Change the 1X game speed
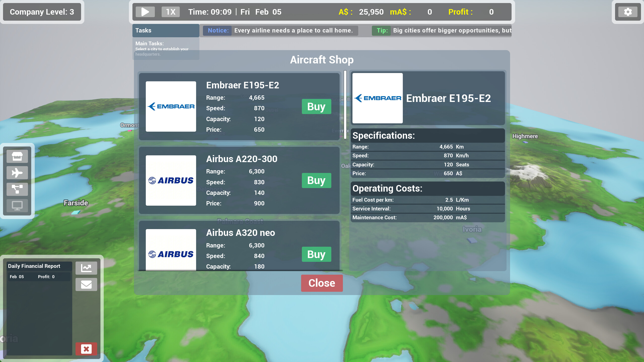644x362 pixels. (170, 12)
